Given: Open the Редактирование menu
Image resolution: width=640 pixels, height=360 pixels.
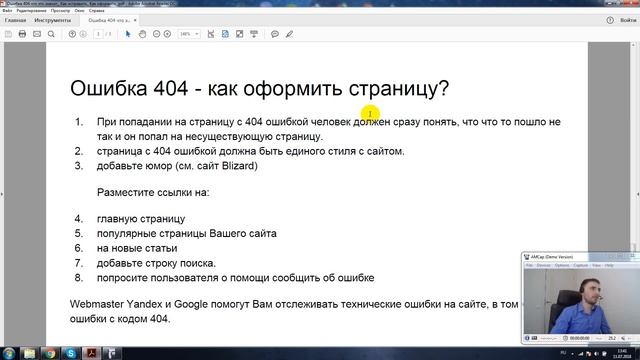Looking at the screenshot, I should coord(31,11).
